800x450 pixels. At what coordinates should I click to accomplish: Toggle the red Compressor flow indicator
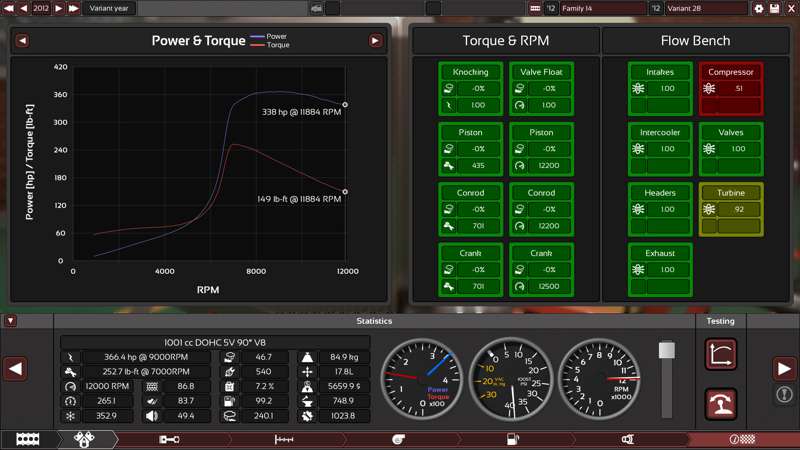731,87
